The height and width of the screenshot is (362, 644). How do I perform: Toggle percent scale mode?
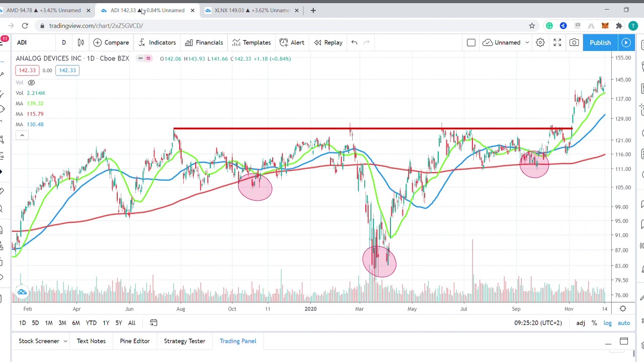click(594, 323)
